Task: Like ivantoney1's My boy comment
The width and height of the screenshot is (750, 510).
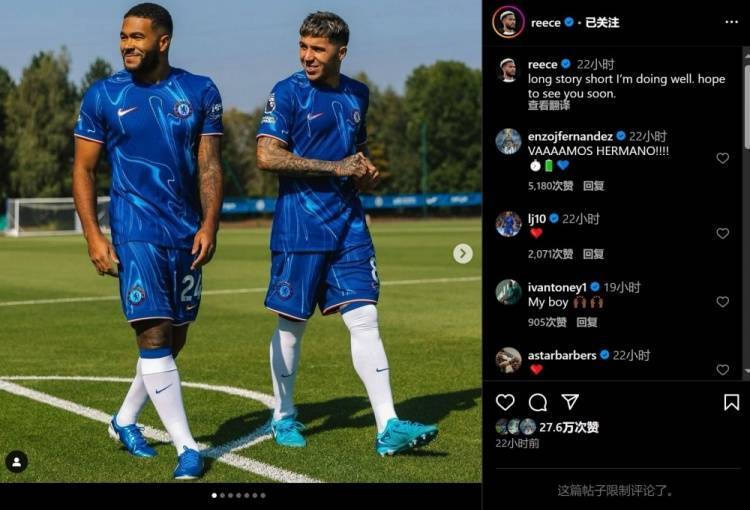Action: 722,301
